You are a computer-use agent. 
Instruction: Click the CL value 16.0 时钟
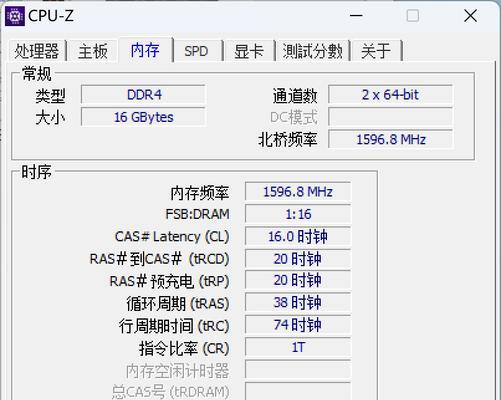pos(298,236)
